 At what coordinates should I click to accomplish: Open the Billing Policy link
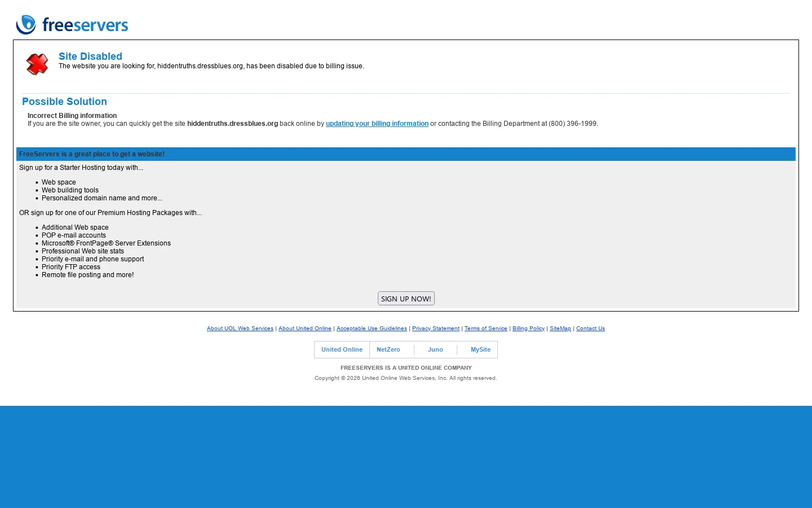tap(528, 329)
